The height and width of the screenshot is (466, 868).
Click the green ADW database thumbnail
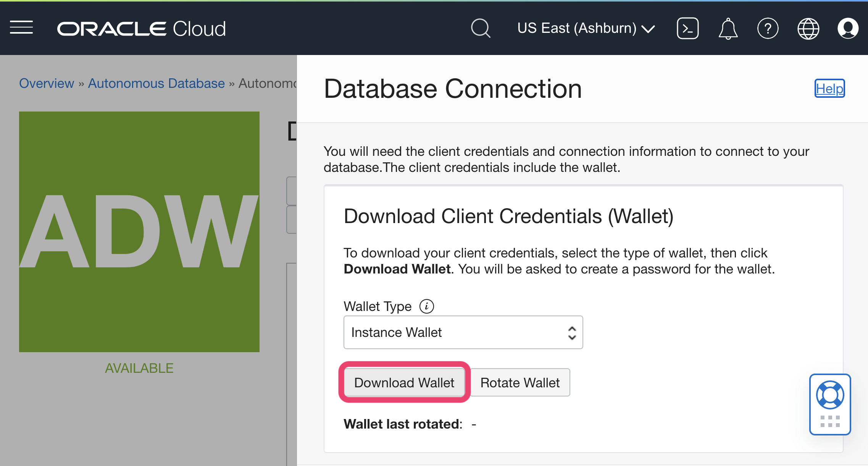[x=139, y=231]
